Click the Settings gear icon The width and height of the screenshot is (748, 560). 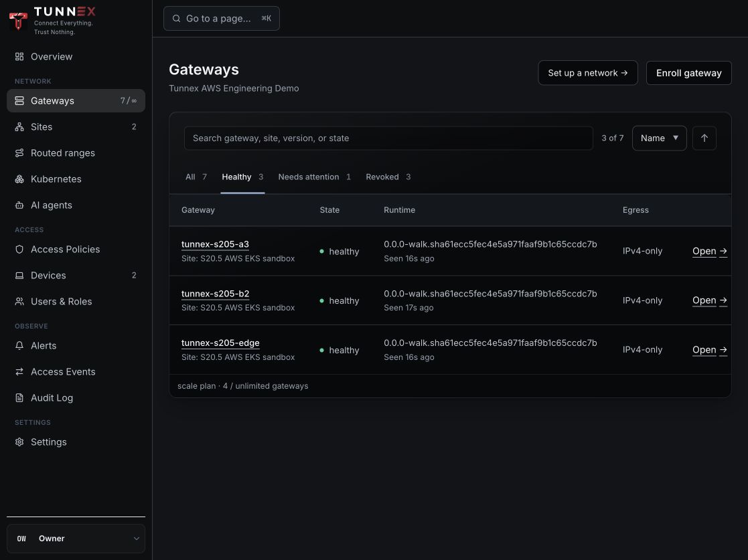click(19, 442)
